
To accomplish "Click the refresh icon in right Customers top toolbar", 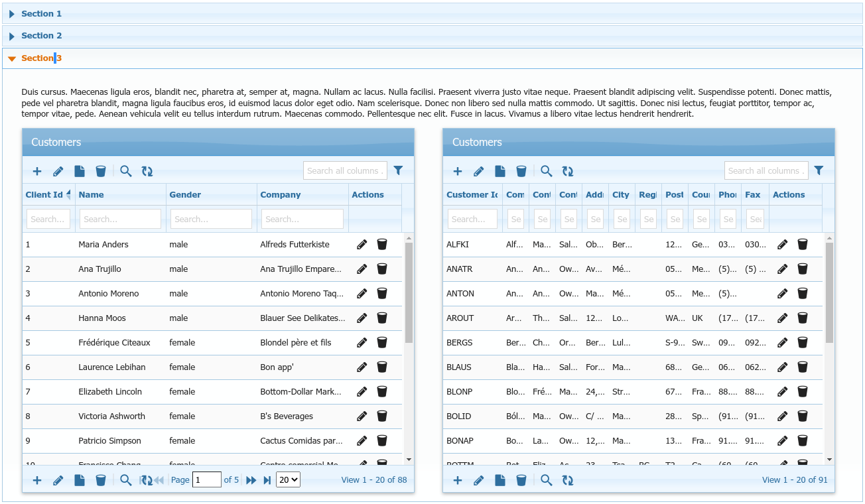I will [x=568, y=171].
